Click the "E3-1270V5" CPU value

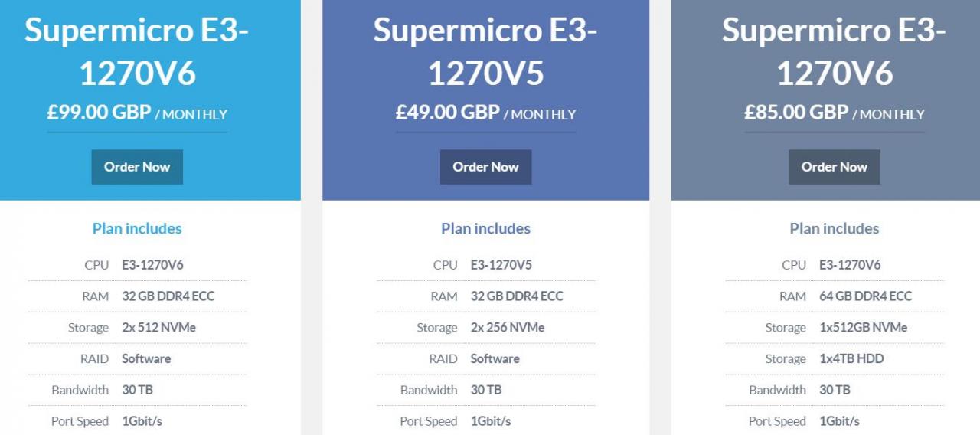(x=501, y=265)
